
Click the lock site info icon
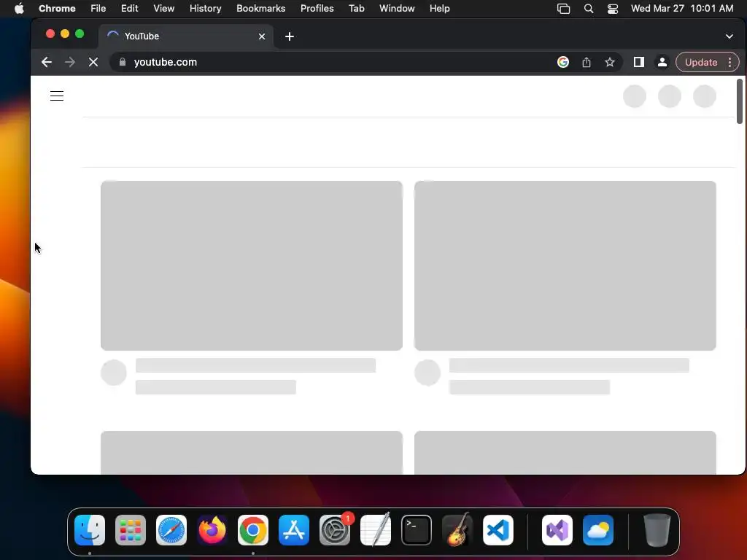click(123, 62)
